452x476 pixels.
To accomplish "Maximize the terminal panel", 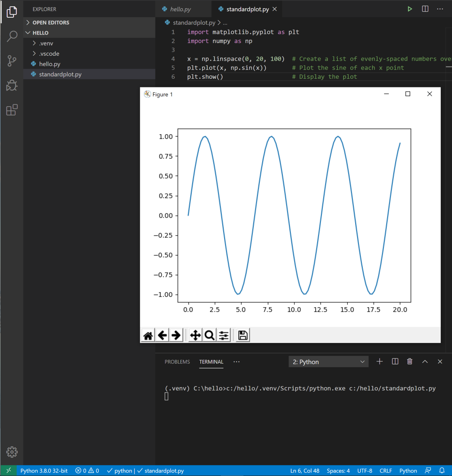I will click(425, 361).
